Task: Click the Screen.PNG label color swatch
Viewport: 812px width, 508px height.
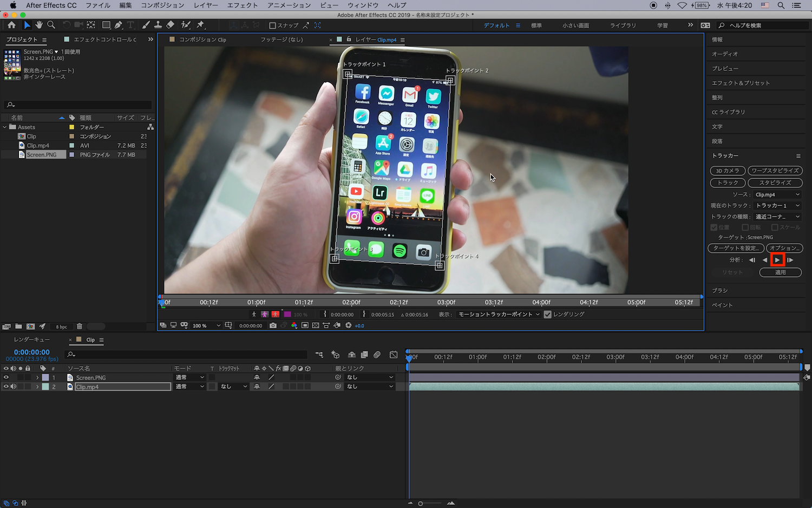Action: 45,377
